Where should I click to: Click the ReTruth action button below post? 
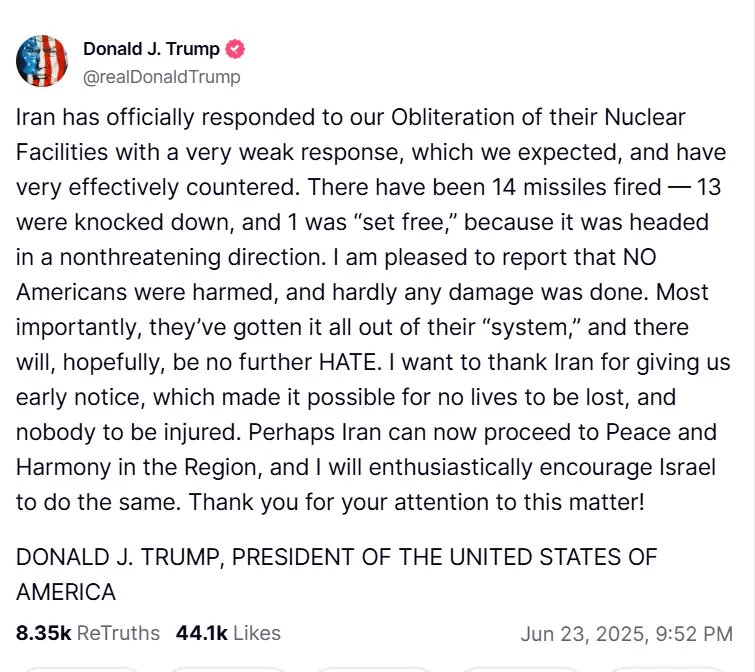(x=229, y=669)
